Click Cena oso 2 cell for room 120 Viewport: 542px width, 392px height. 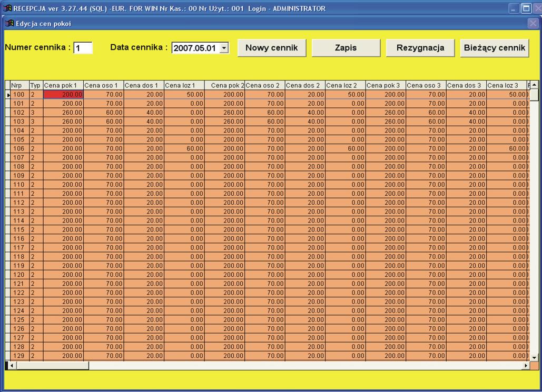(265, 275)
